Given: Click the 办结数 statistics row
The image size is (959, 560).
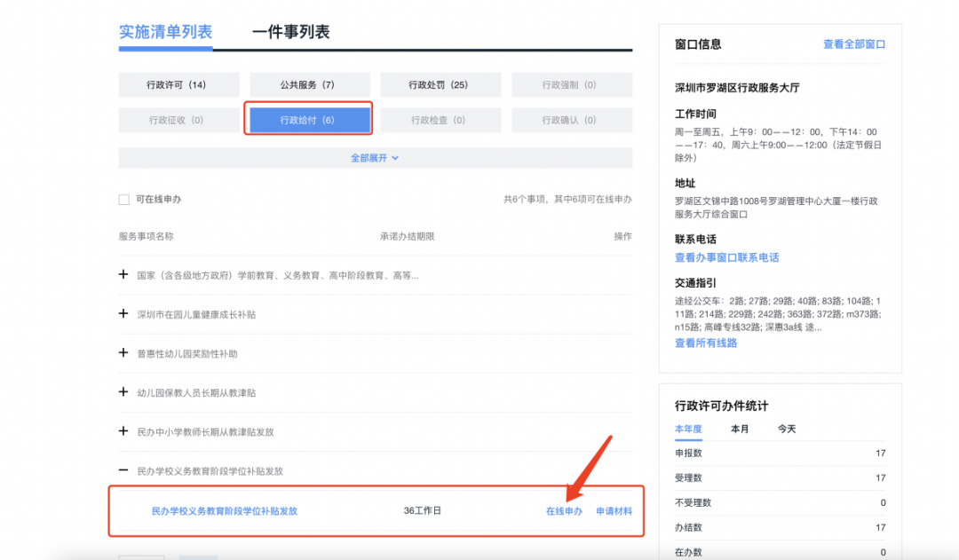Looking at the screenshot, I should click(780, 527).
